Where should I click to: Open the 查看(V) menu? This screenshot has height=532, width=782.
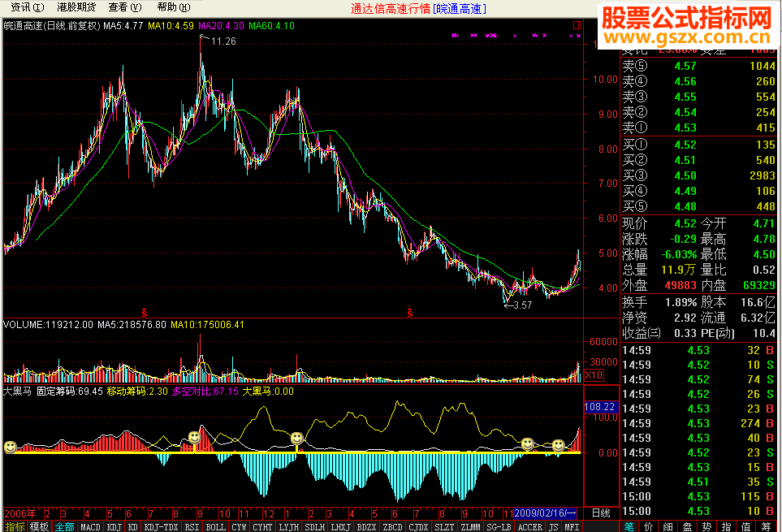(x=125, y=7)
